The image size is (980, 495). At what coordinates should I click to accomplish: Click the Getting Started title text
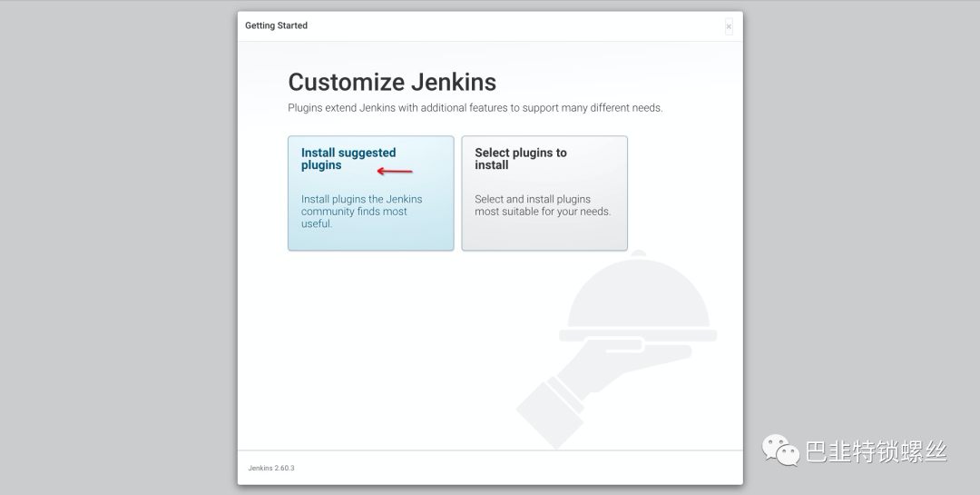click(276, 25)
